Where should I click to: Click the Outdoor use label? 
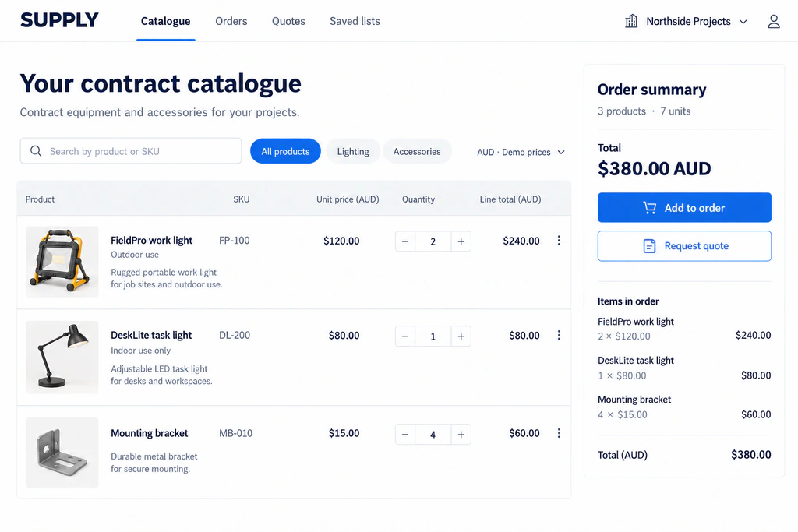point(135,254)
